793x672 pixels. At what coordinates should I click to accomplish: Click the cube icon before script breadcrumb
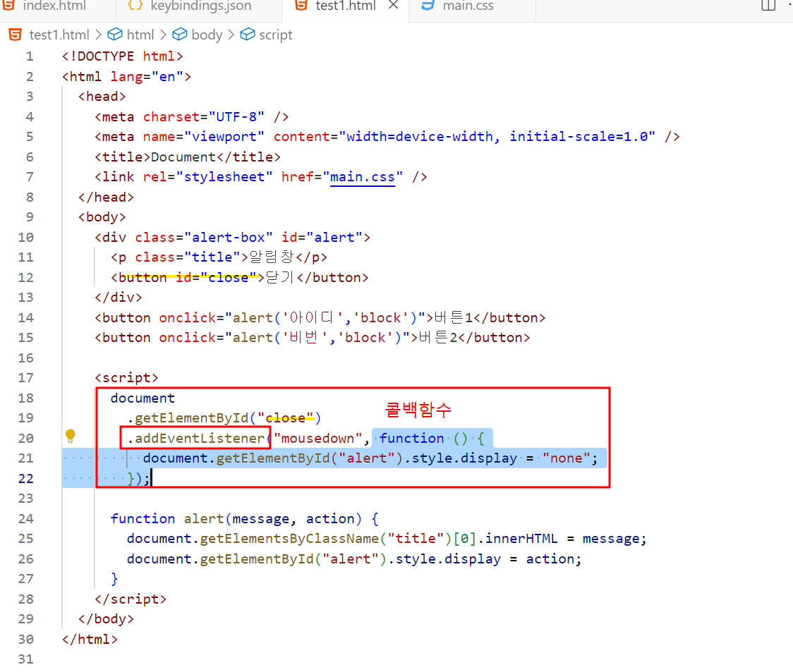248,35
